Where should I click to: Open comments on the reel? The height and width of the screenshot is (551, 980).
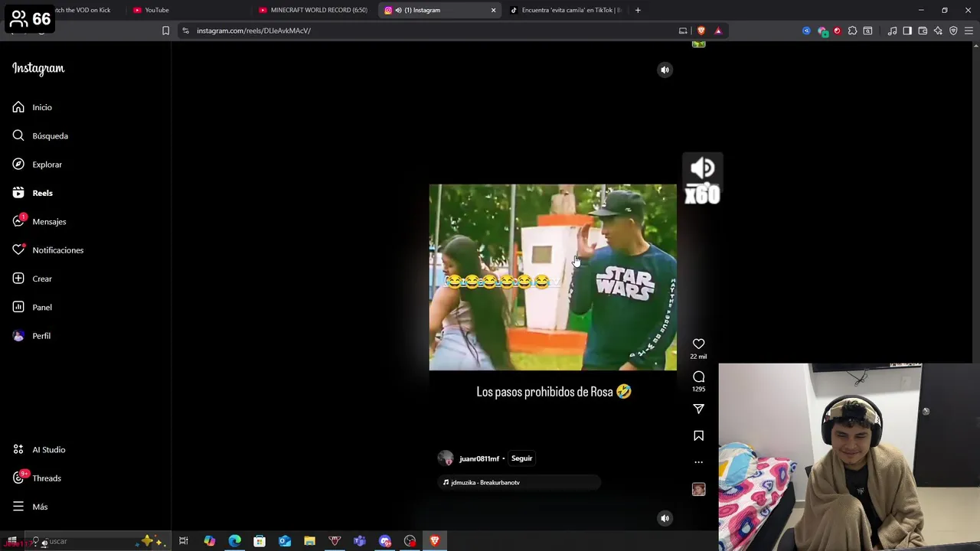pyautogui.click(x=698, y=377)
